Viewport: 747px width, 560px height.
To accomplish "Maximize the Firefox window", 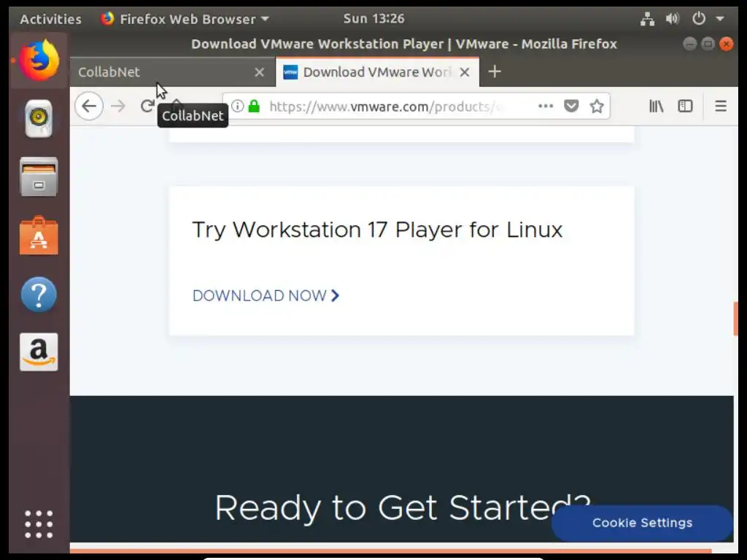I will point(708,44).
